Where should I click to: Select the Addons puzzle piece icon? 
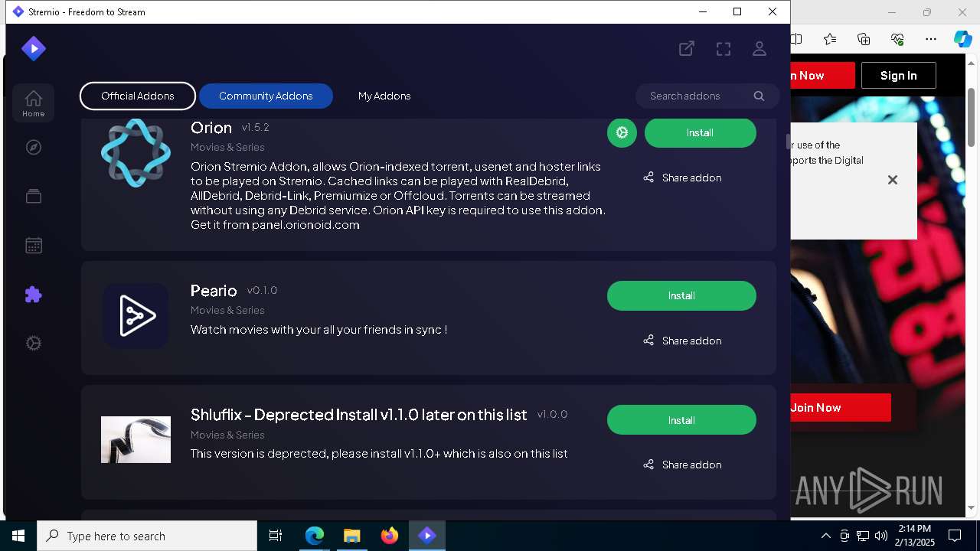[33, 295]
